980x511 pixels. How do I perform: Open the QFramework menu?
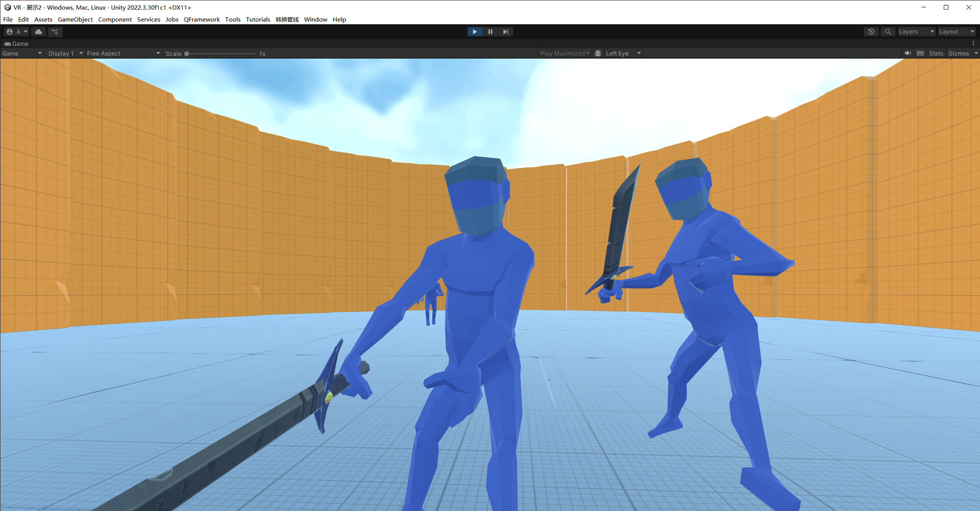[x=202, y=19]
